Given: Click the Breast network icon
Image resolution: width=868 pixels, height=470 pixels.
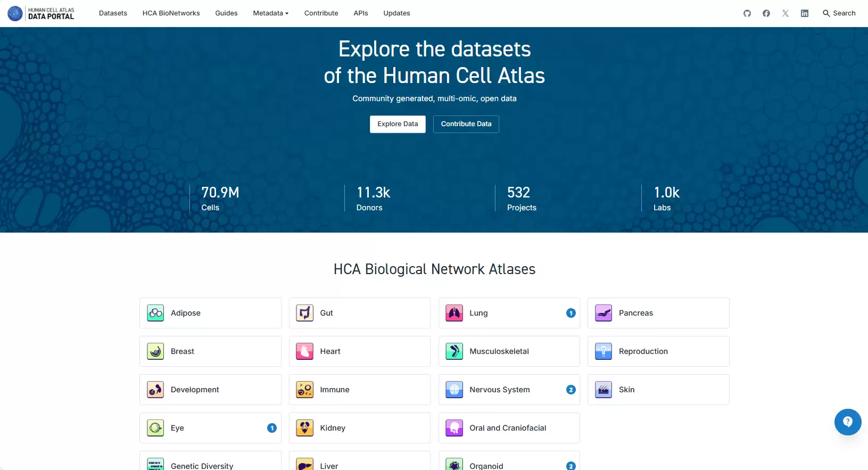Looking at the screenshot, I should pos(155,351).
